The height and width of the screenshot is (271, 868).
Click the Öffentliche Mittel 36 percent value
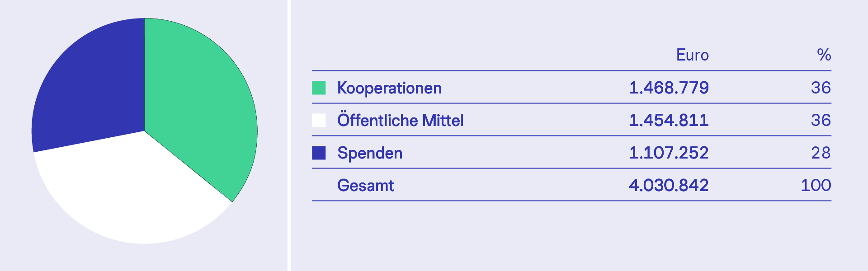pyautogui.click(x=821, y=121)
